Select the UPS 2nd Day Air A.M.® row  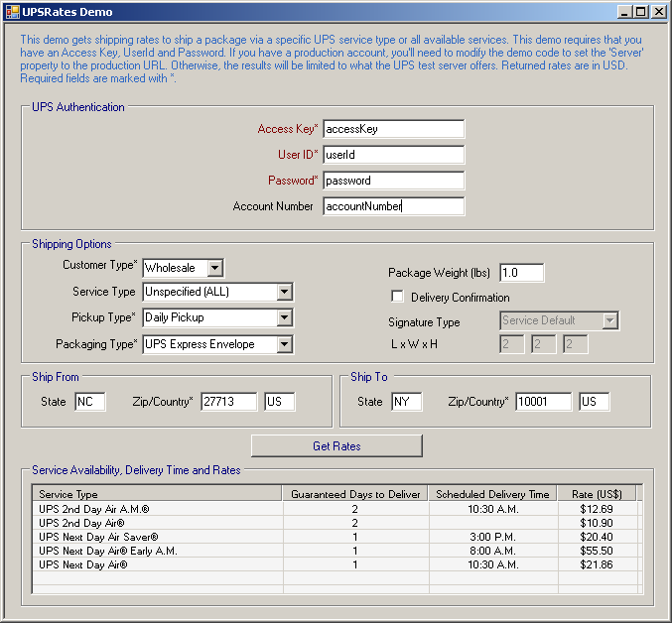(x=336, y=509)
